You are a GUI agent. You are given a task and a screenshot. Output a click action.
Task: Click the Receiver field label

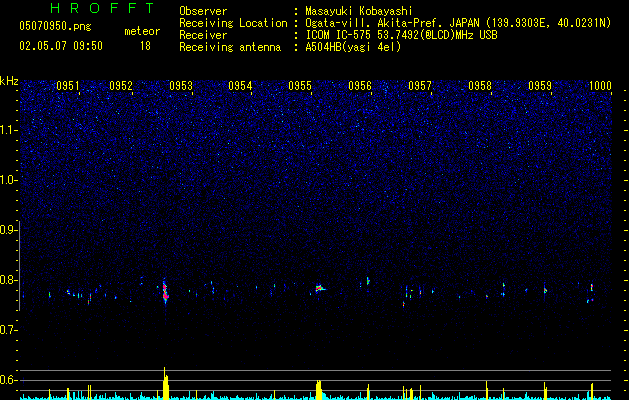pyautogui.click(x=203, y=35)
